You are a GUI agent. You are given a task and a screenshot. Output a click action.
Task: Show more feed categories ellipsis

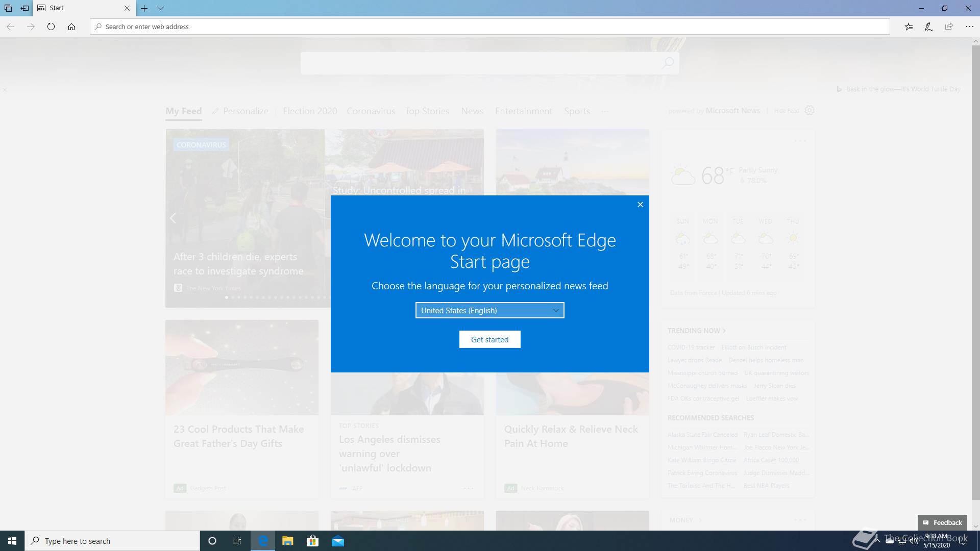pos(605,111)
